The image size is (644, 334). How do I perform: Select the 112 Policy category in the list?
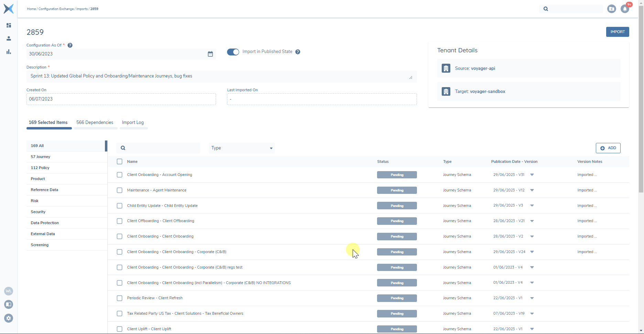tap(40, 168)
